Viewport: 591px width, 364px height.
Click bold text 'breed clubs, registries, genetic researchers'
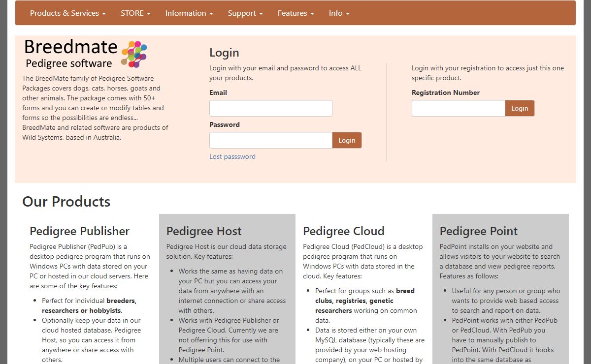(x=364, y=301)
